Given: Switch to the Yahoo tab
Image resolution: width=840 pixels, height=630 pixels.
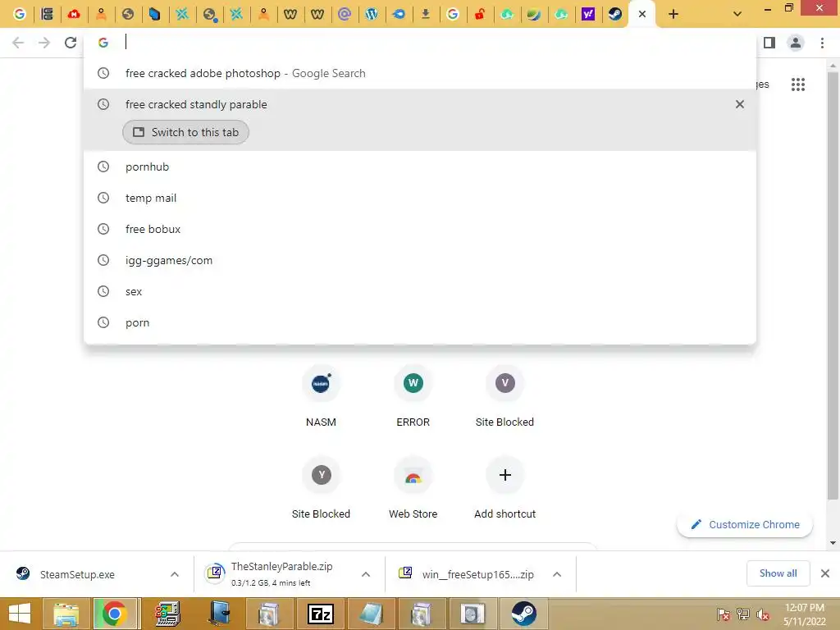Looking at the screenshot, I should point(587,14).
